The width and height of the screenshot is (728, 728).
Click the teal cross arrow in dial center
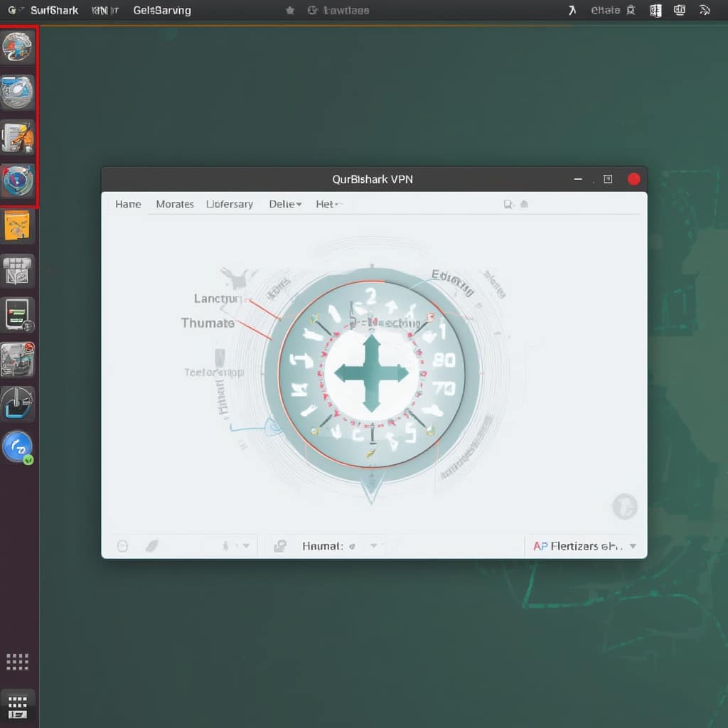[371, 373]
